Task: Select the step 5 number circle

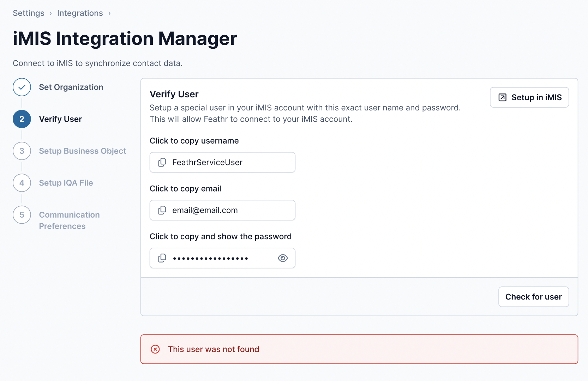Action: pyautogui.click(x=22, y=215)
